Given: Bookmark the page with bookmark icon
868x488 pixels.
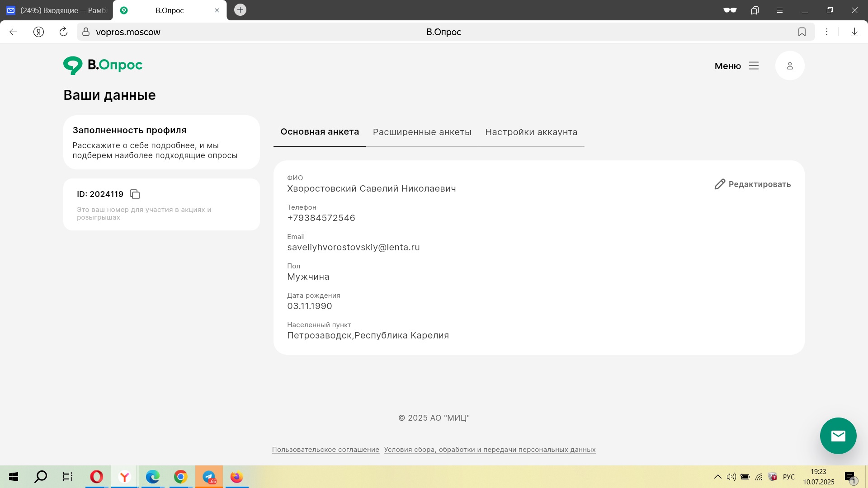Looking at the screenshot, I should click(802, 32).
